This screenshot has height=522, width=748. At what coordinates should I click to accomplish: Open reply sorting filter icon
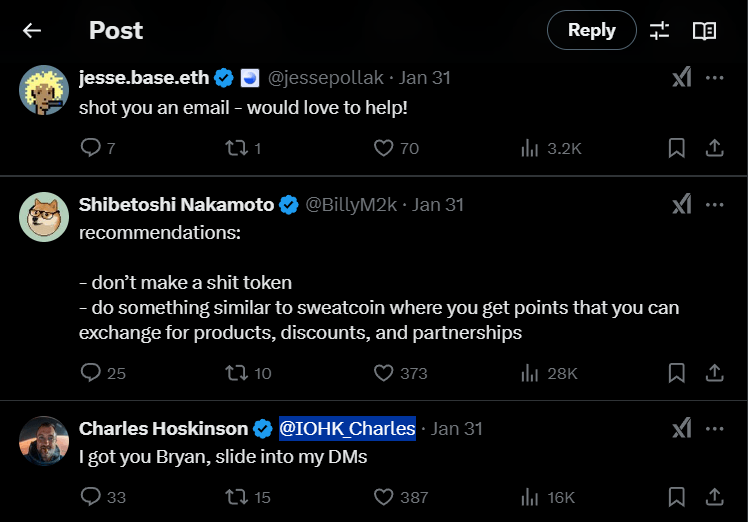click(x=659, y=30)
